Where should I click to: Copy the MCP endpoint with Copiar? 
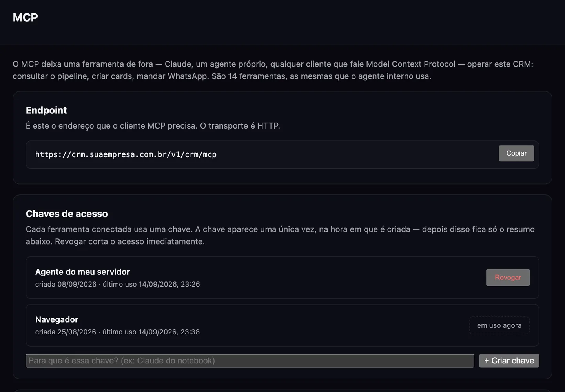coord(516,153)
